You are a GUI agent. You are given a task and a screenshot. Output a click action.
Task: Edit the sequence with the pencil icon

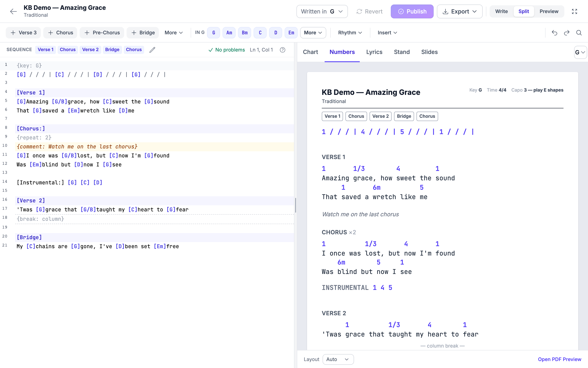(152, 50)
